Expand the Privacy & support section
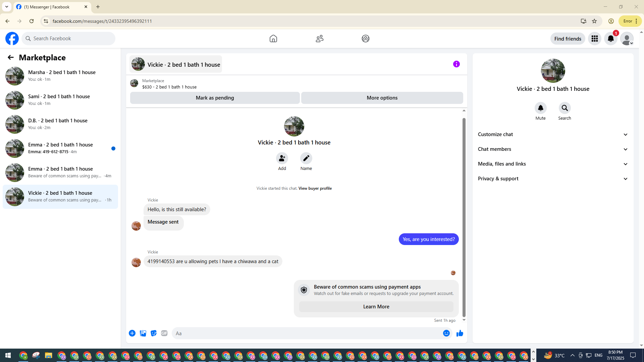Viewport: 644px width, 362px height. pos(553,179)
